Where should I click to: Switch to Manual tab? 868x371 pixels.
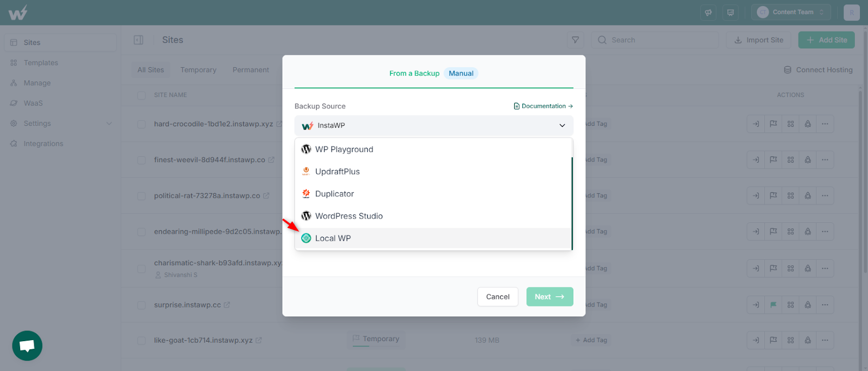click(461, 73)
